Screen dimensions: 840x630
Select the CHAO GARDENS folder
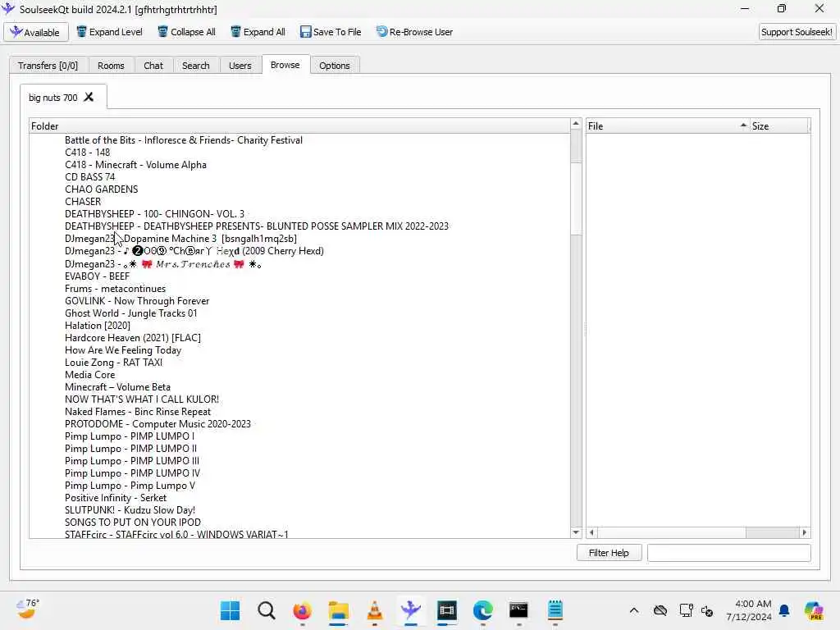point(101,189)
